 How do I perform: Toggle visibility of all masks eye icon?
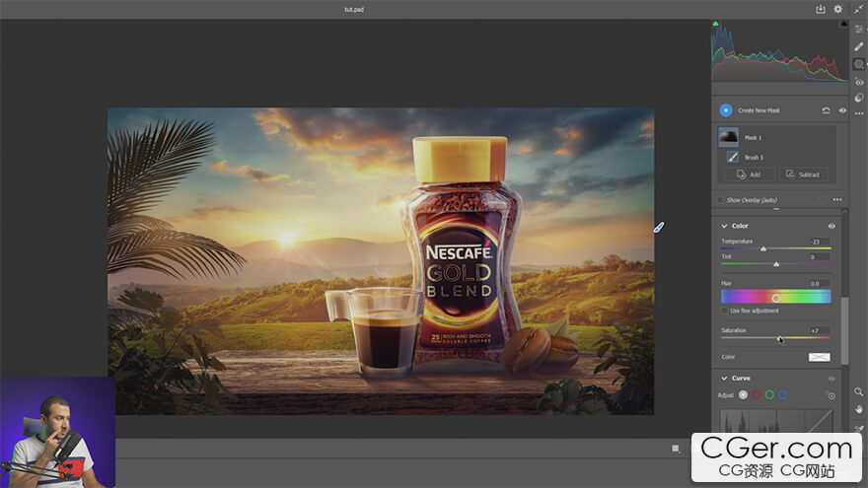(842, 110)
